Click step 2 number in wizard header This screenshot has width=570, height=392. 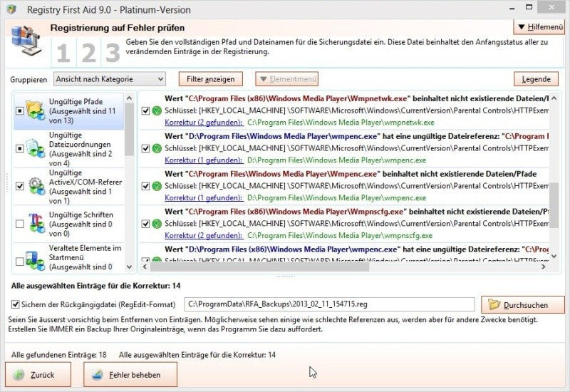[88, 53]
